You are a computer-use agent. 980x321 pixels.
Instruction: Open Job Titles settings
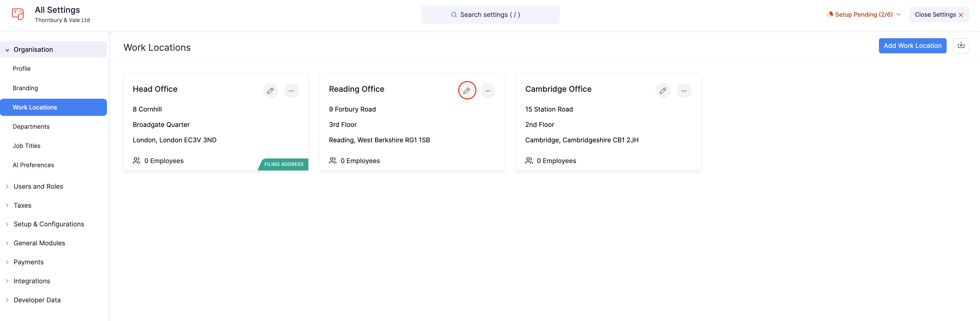26,146
